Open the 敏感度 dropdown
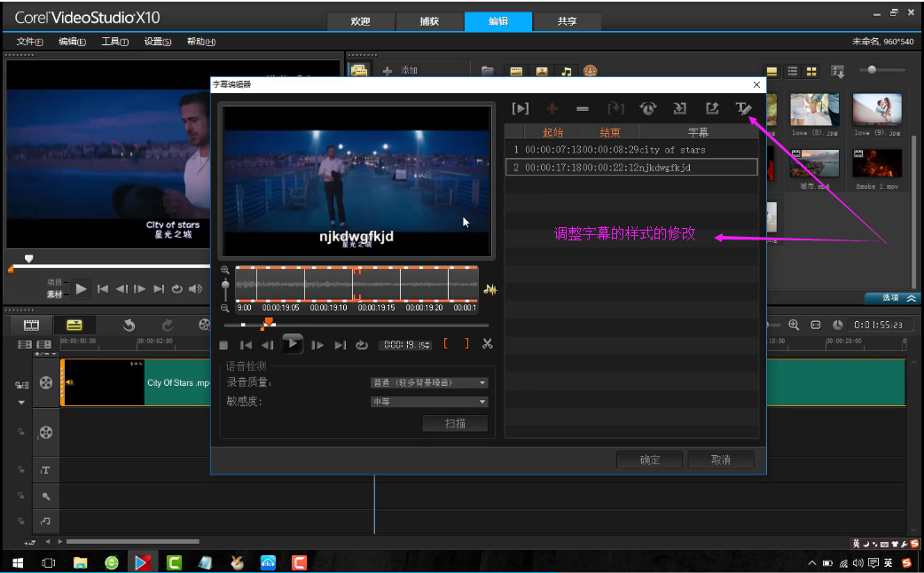This screenshot has height=573, width=924. point(429,402)
